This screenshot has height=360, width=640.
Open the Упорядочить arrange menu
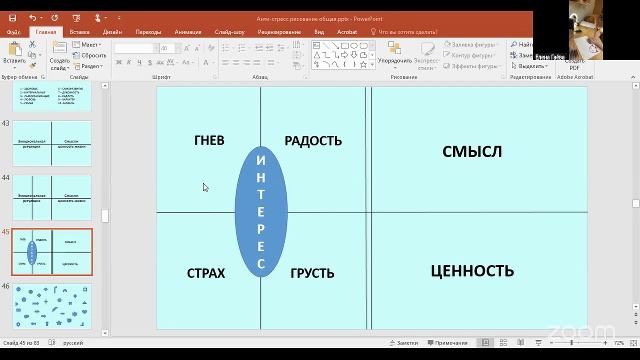tap(395, 55)
